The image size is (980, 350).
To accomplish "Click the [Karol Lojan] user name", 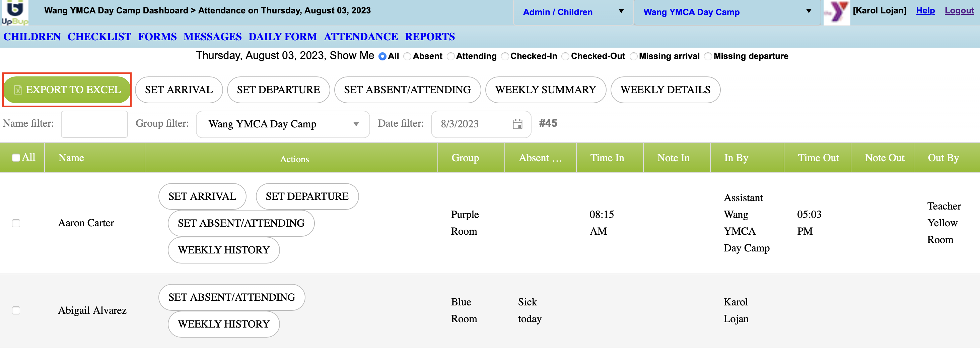I will (879, 11).
